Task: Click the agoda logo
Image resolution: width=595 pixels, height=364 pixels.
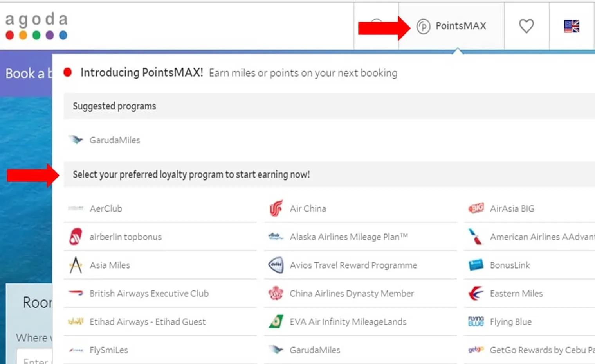Action: coord(36,26)
